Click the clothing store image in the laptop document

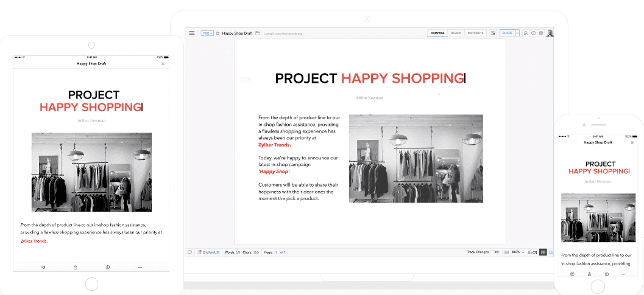pyautogui.click(x=416, y=158)
